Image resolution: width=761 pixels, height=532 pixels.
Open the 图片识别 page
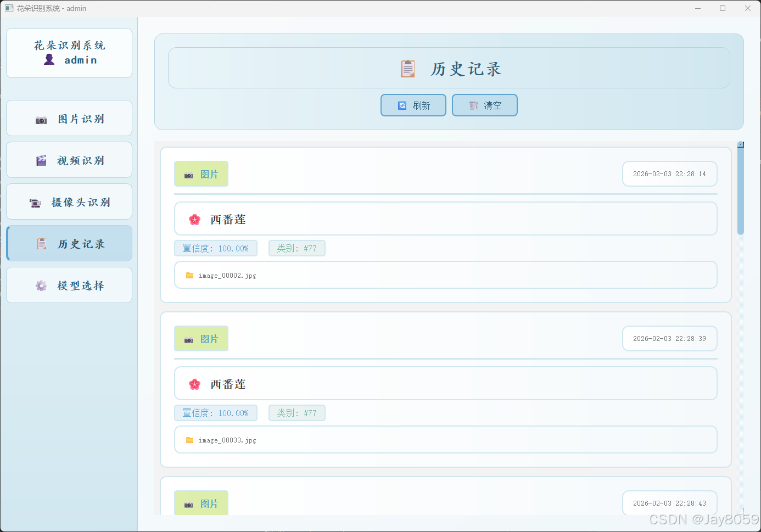click(x=69, y=118)
